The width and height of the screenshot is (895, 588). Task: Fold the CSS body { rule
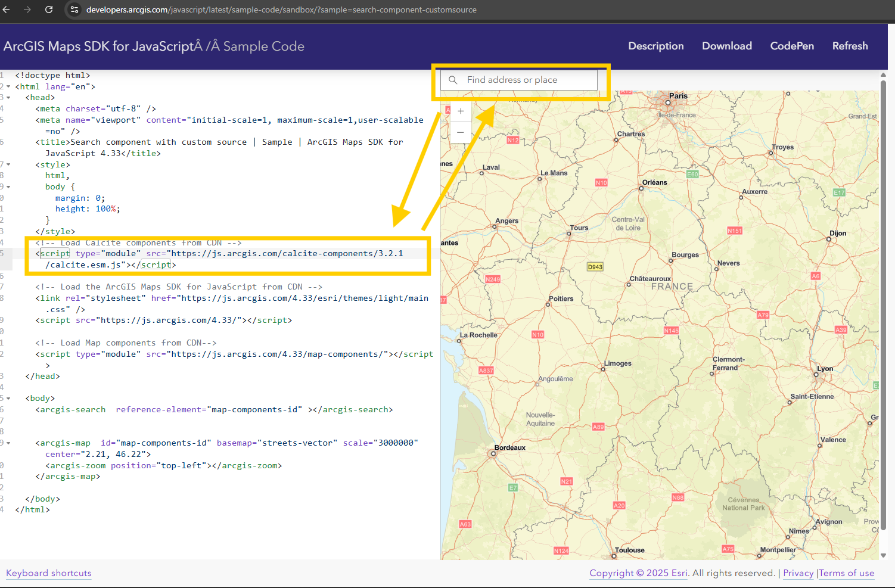pos(8,187)
